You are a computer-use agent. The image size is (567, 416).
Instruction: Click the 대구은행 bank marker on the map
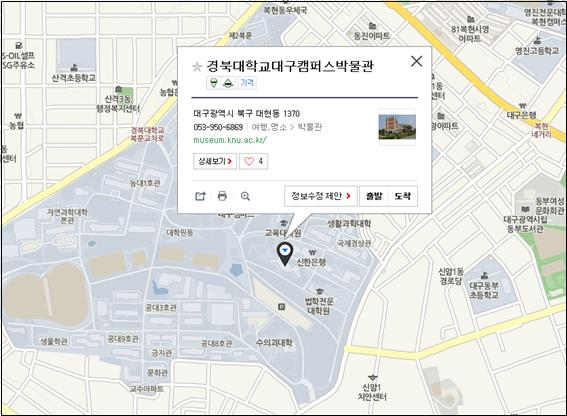pos(522,106)
